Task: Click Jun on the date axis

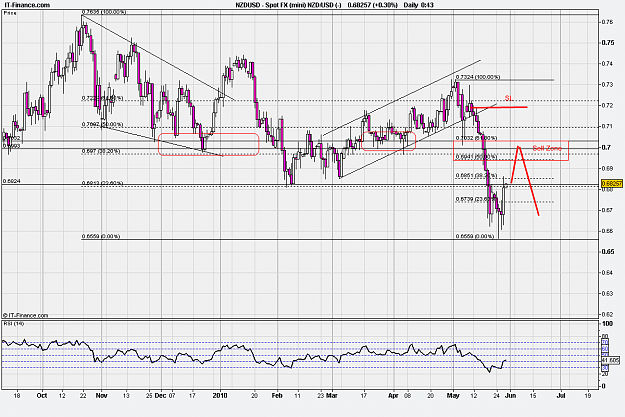Action: coord(511,395)
